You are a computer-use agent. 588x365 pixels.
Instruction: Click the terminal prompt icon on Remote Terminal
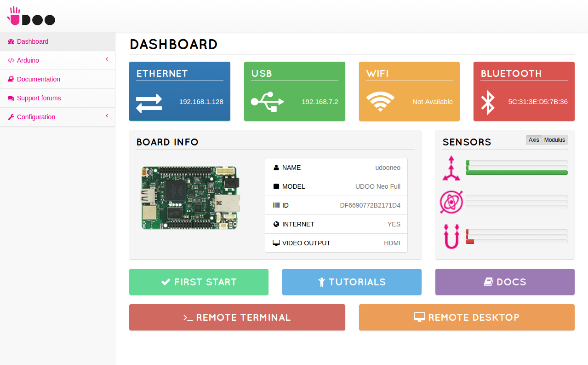tap(188, 318)
